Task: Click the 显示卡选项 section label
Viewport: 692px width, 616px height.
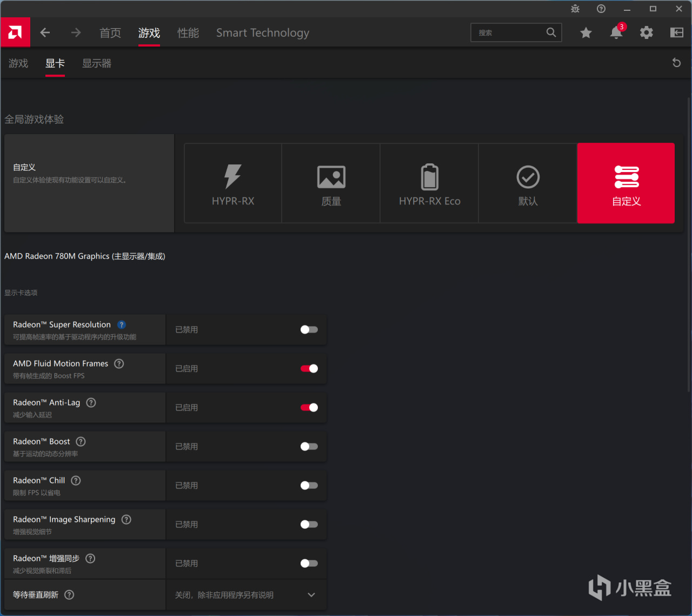Action: 21,293
